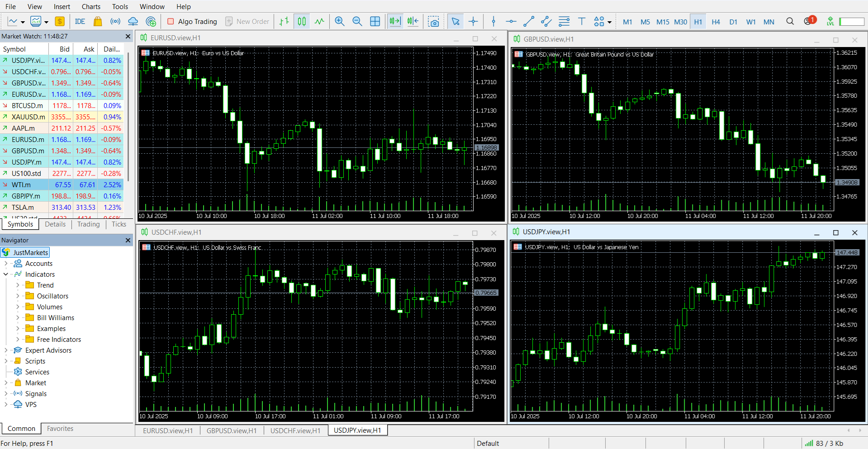The width and height of the screenshot is (868, 449).
Task: Select the vertical line drawing tool
Action: pyautogui.click(x=493, y=21)
